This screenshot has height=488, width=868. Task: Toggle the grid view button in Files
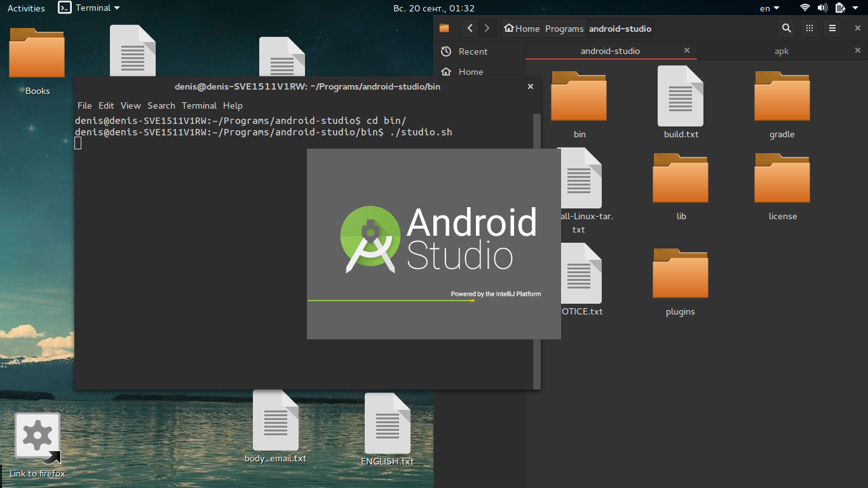[x=810, y=28]
